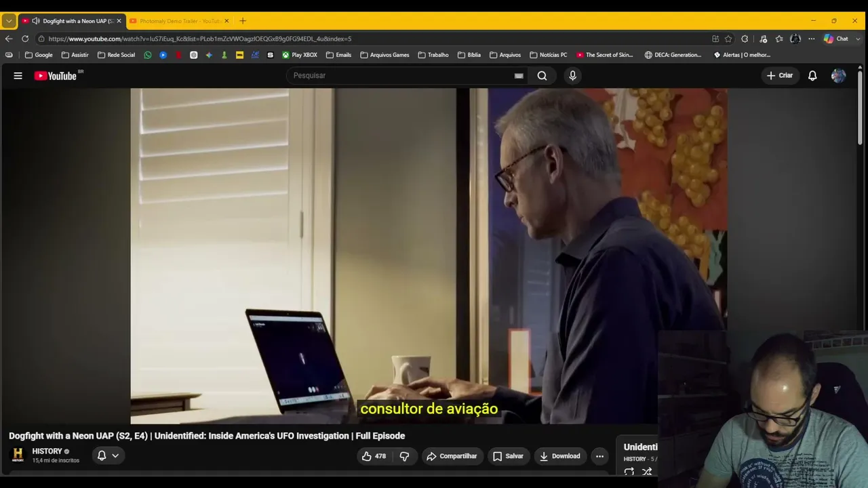
Task: Open the HISTORY channel name link
Action: 47,451
